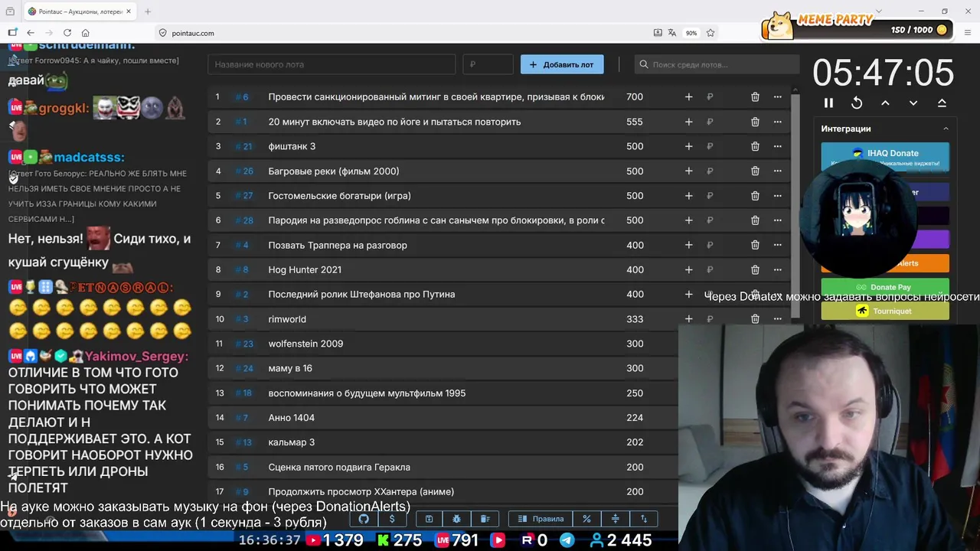The image size is (980, 551).
Task: Open more options for Багровые реки
Action: click(x=777, y=171)
